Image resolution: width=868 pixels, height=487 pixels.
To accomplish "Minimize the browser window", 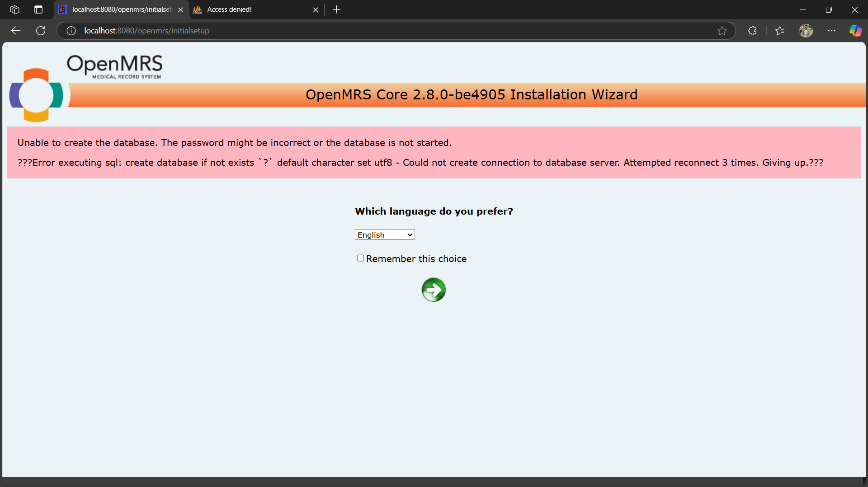I will [x=803, y=9].
